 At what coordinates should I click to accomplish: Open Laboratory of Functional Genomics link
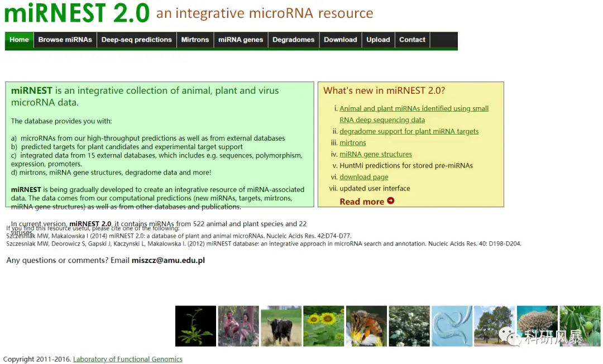click(128, 359)
